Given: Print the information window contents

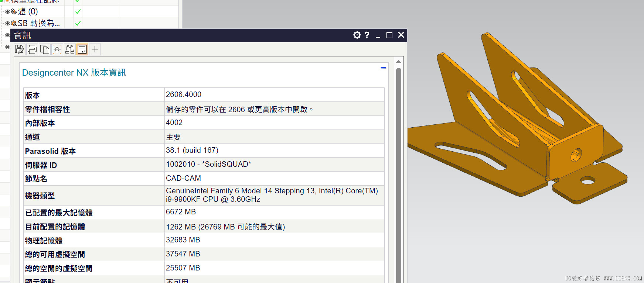Looking at the screenshot, I should pyautogui.click(x=32, y=49).
